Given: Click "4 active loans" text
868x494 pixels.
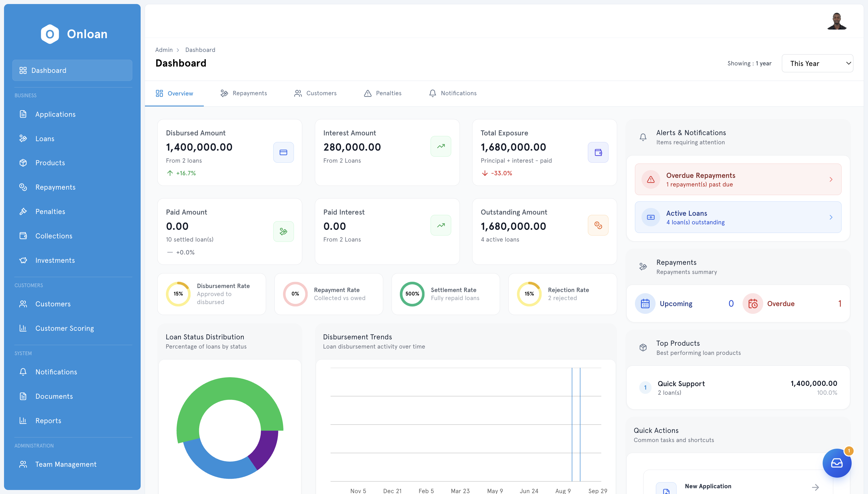Looking at the screenshot, I should pyautogui.click(x=500, y=240).
